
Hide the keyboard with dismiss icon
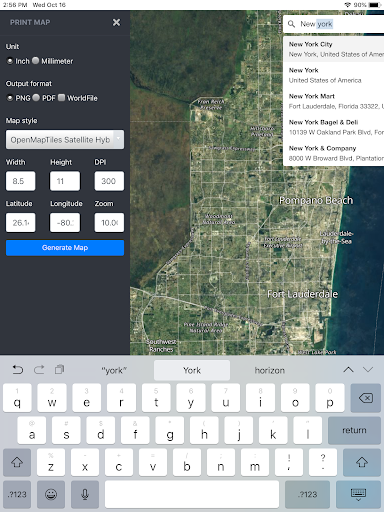pyautogui.click(x=358, y=494)
